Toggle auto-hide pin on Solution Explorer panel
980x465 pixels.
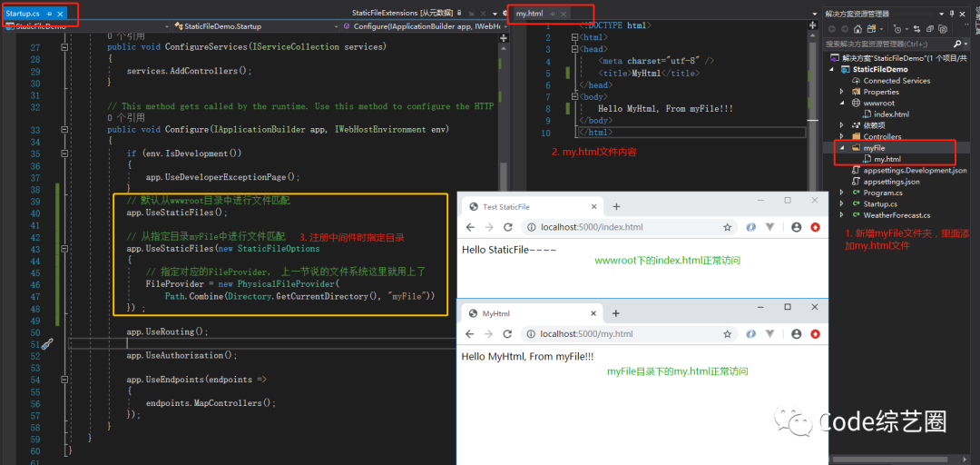(x=953, y=13)
